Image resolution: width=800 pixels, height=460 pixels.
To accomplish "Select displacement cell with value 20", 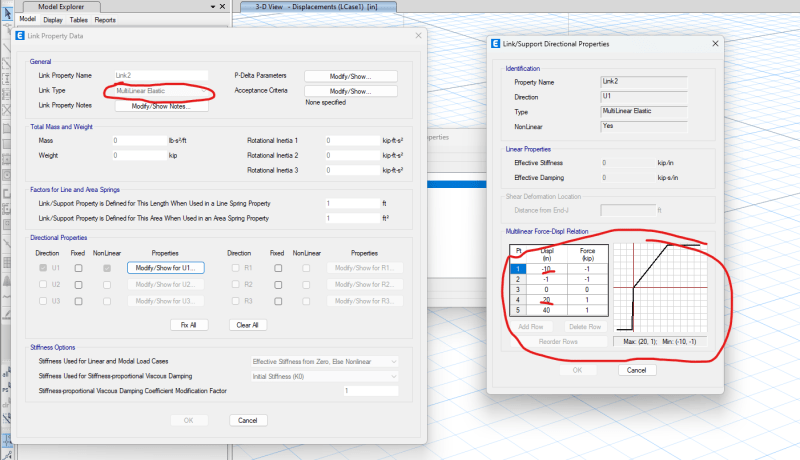I will [546, 300].
